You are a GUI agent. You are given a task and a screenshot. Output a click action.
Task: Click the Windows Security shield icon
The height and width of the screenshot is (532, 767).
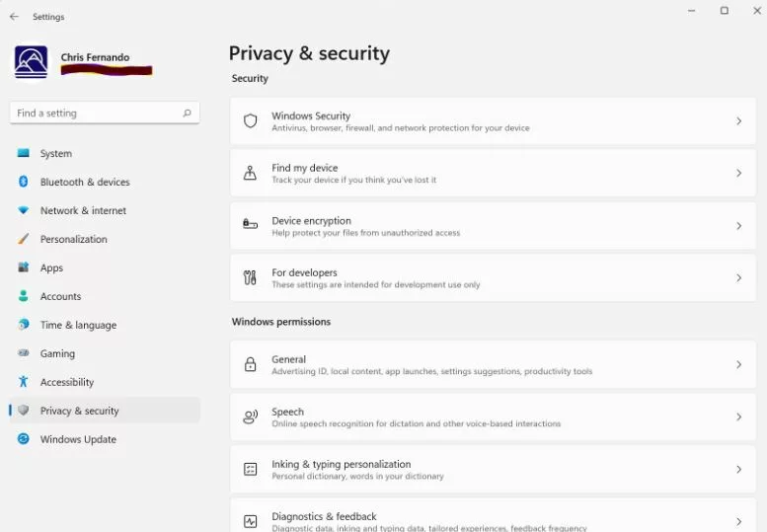(x=250, y=120)
